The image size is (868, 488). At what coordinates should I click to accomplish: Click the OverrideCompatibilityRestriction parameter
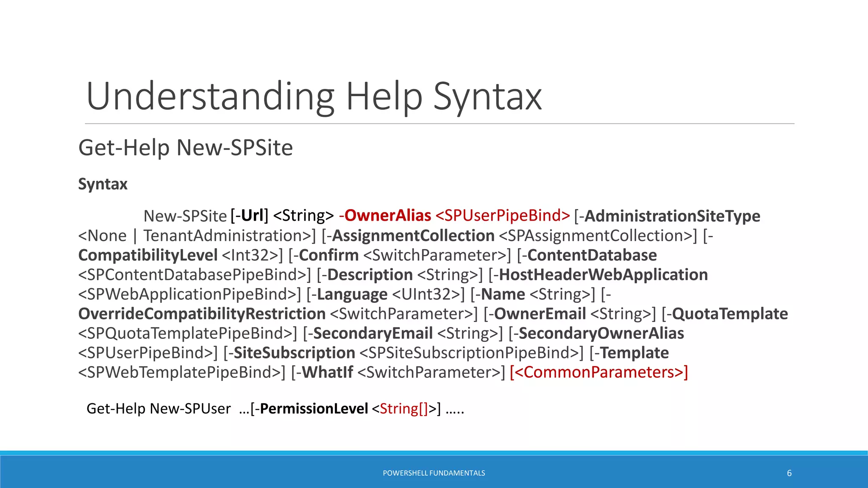[202, 314]
